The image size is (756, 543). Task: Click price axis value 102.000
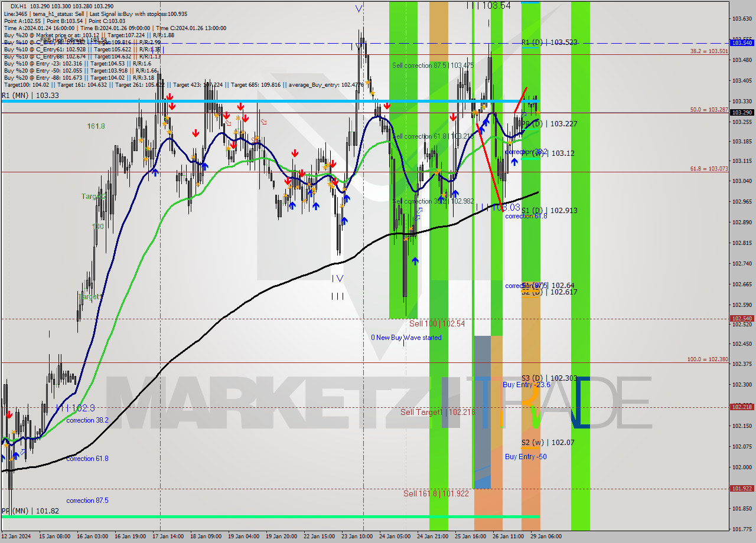coord(742,467)
